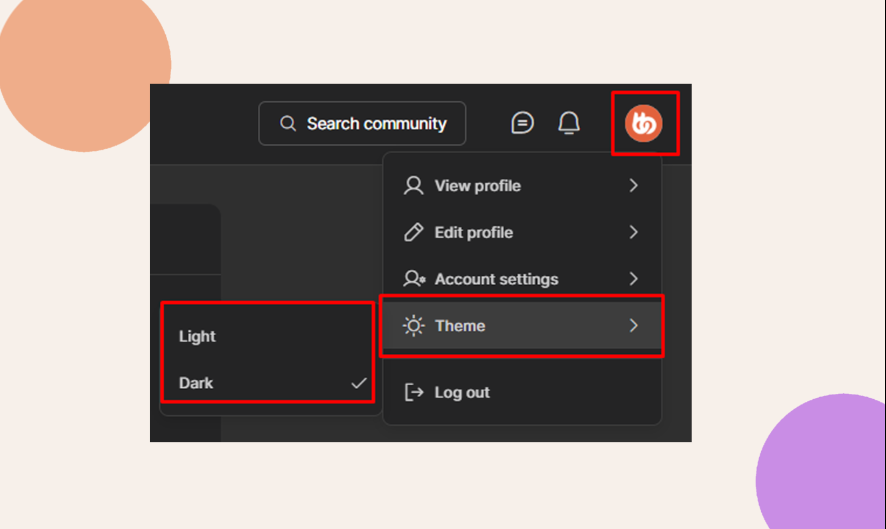This screenshot has width=886, height=529.
Task: Expand the View profile chevron arrow
Action: pos(633,186)
